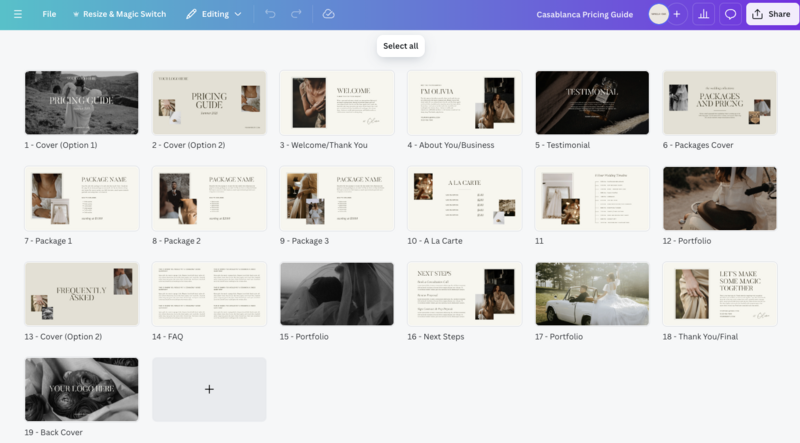Select page 1 Cover (Option 1) thumbnail
The width and height of the screenshot is (800, 443).
pos(81,102)
